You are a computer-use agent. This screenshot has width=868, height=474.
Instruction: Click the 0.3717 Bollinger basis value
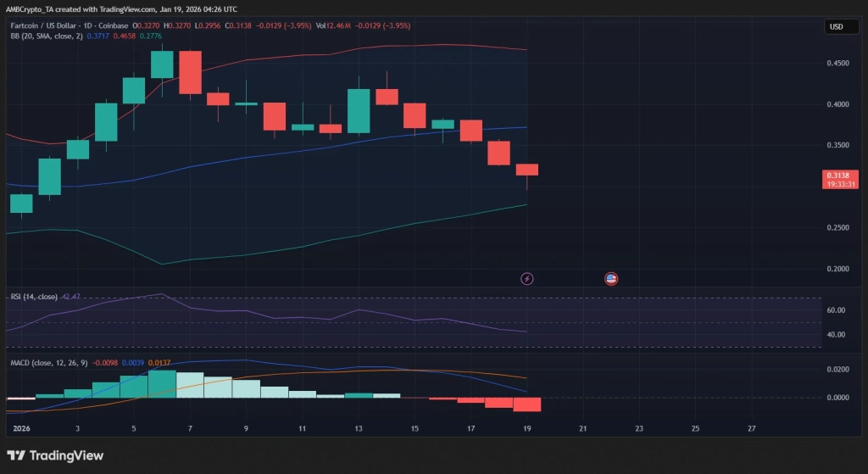97,37
